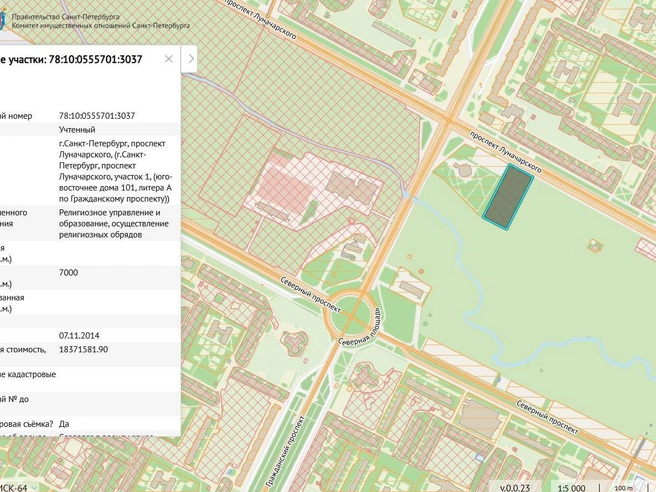Click the Северный проспект label left of the roundabout

pos(310,295)
